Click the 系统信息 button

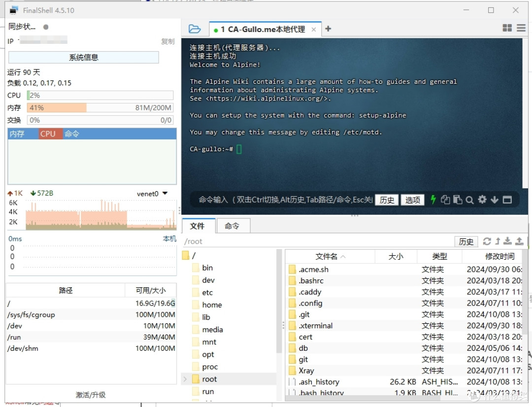[83, 58]
